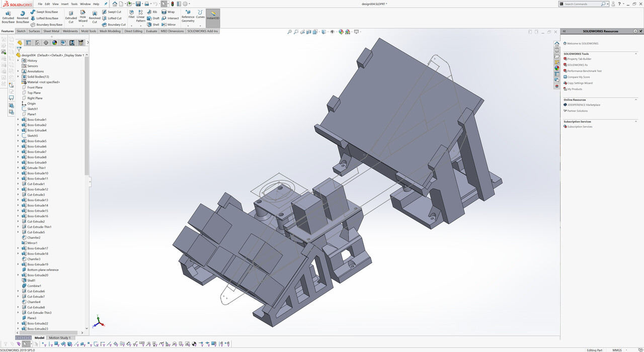Select the Rib feature tool
Screen dimensions: 644x352
(152, 12)
